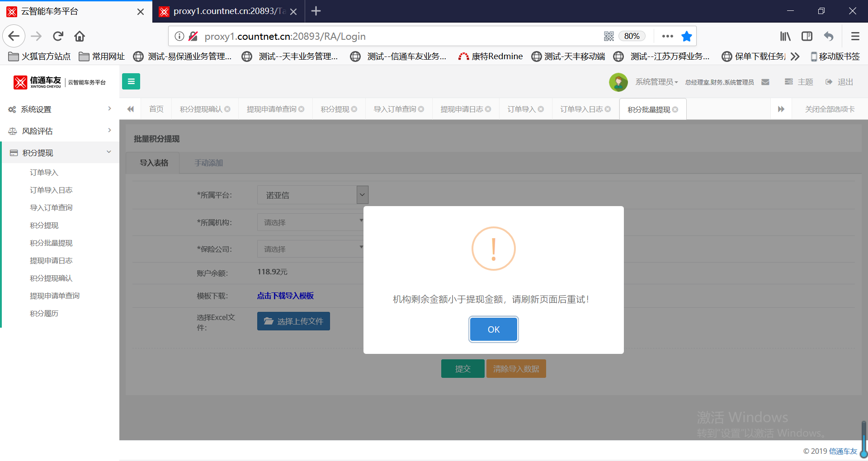Set page zoom via the 80% indicator
This screenshot has width=868, height=461.
point(632,36)
